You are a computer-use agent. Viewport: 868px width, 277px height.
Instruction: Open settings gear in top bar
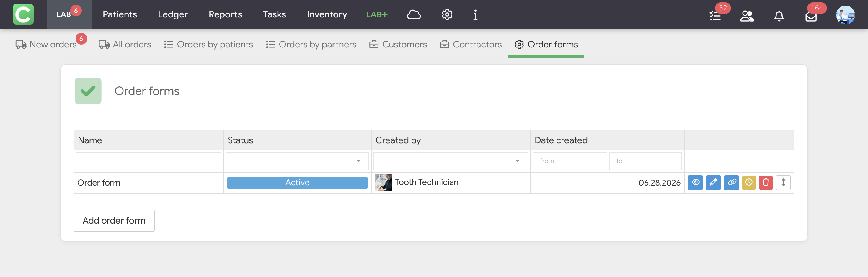point(447,14)
